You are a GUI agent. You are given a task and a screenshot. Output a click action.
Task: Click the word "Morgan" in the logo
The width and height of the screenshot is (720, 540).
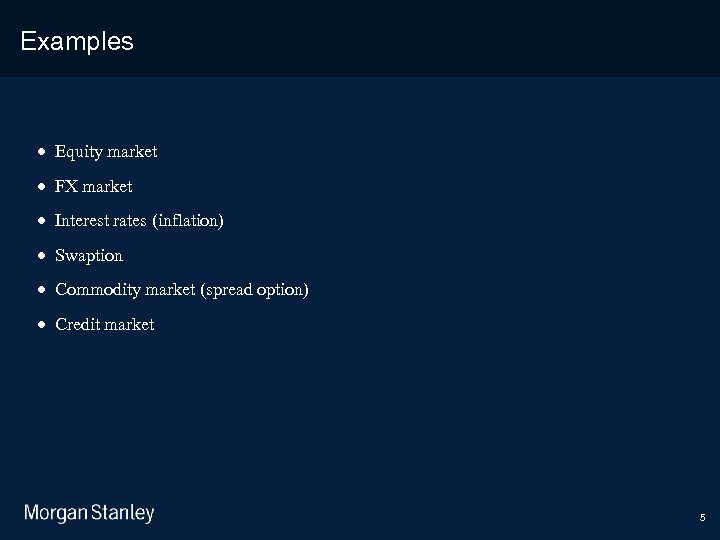[55, 514]
